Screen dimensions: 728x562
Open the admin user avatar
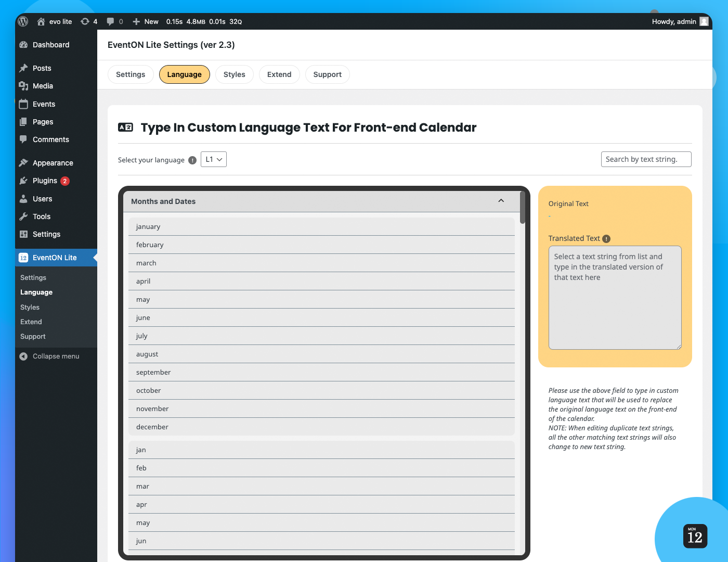[704, 21]
